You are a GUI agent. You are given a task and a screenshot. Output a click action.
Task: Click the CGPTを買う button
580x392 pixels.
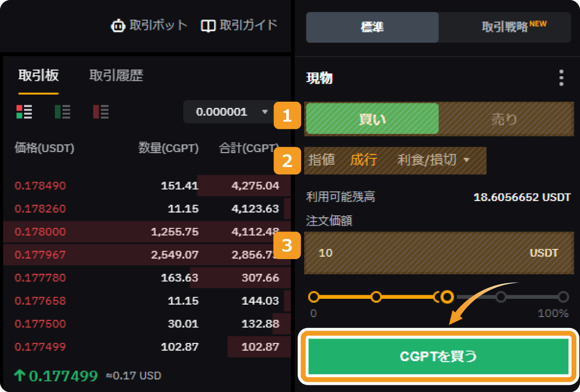(439, 356)
